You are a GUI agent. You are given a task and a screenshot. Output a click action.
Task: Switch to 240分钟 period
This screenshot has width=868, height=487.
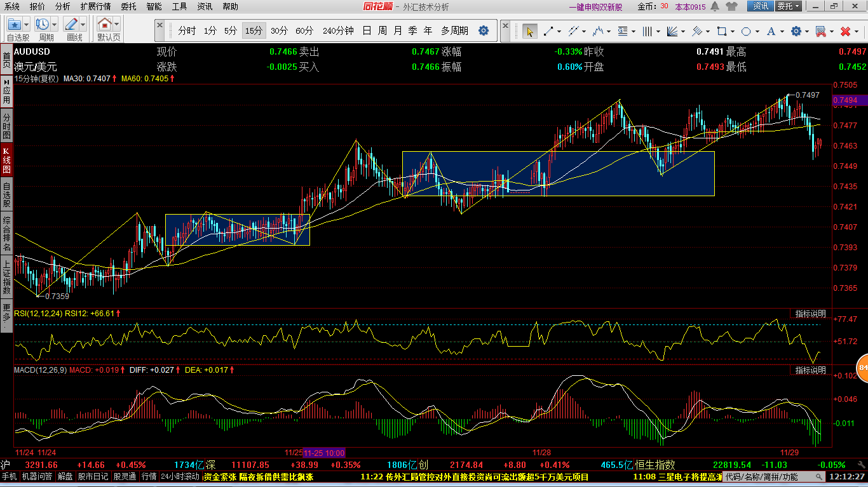coord(338,30)
